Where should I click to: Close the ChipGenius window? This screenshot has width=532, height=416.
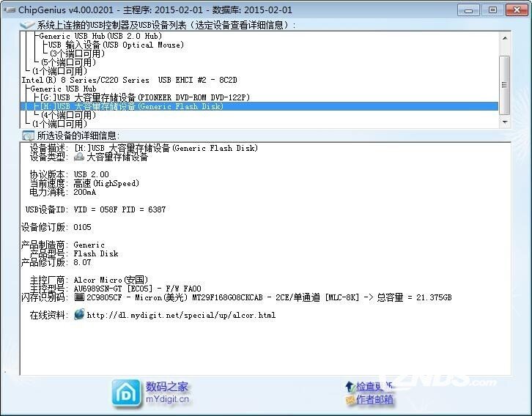coord(517,10)
